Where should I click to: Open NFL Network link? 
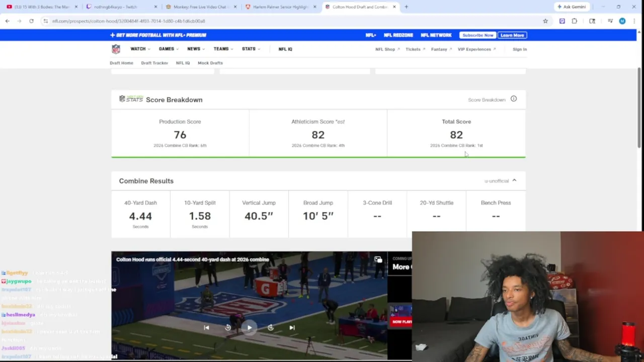point(436,35)
